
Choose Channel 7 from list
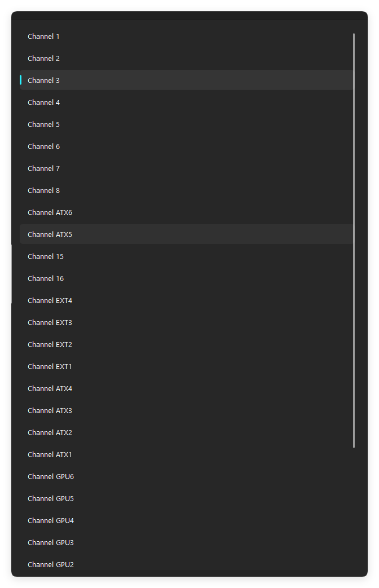pyautogui.click(x=187, y=168)
